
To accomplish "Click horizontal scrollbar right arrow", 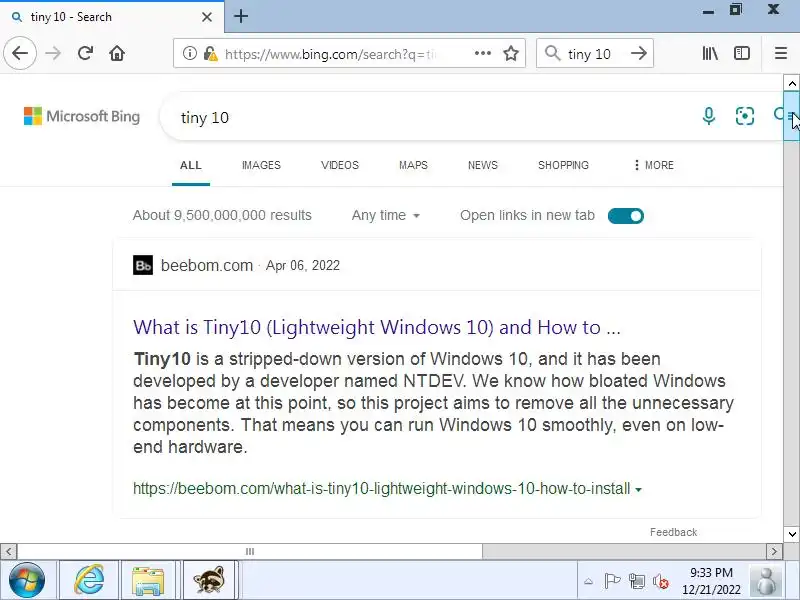I will pyautogui.click(x=774, y=551).
